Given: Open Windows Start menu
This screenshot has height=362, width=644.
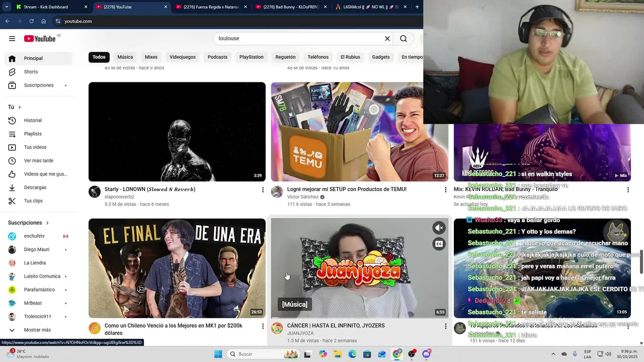Looking at the screenshot, I should pos(218,354).
